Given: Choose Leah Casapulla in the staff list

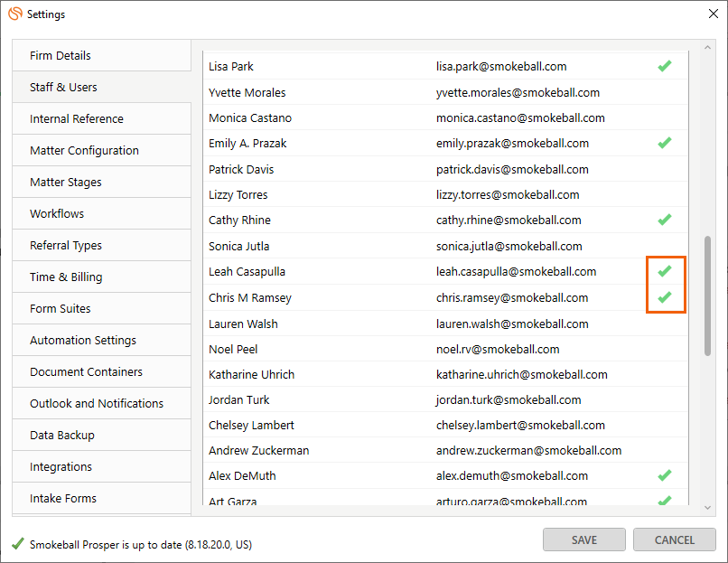Looking at the screenshot, I should pos(445,271).
